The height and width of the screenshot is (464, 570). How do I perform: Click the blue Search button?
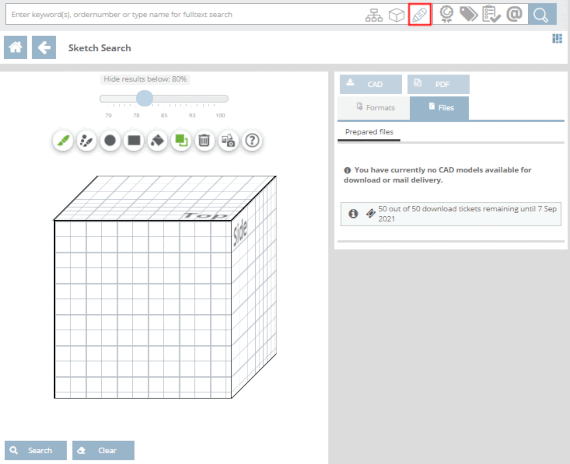36,450
